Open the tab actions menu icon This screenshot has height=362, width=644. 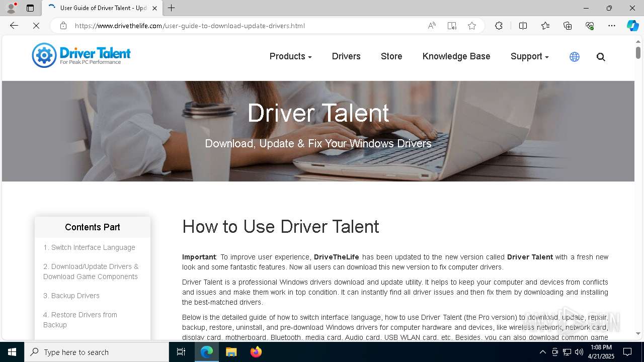pos(30,8)
